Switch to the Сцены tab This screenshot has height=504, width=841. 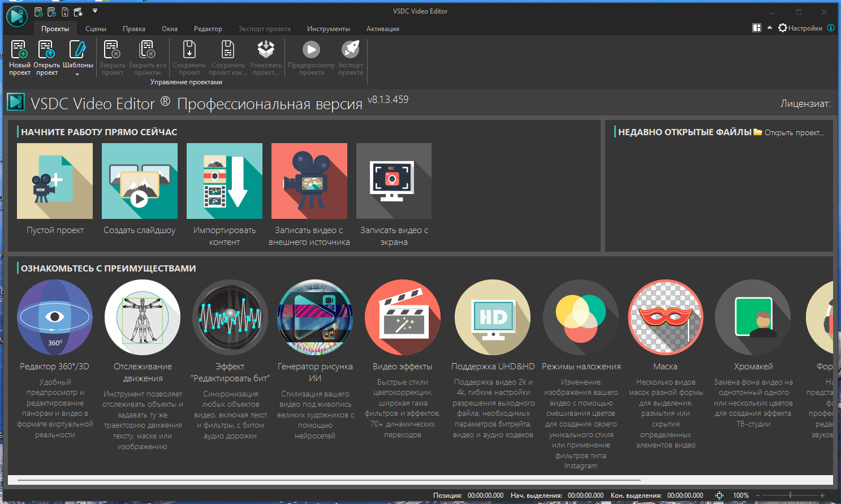96,29
